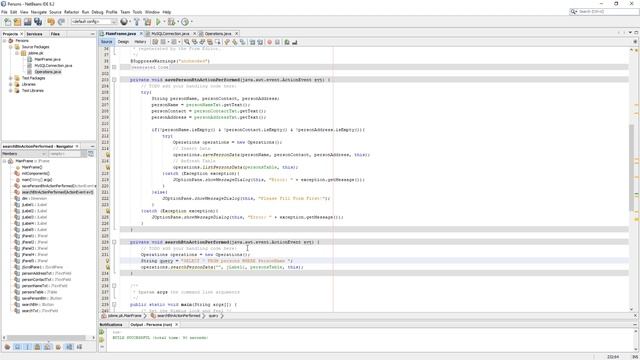Switch to the Design view
The image size is (640, 360).
tap(123, 42)
